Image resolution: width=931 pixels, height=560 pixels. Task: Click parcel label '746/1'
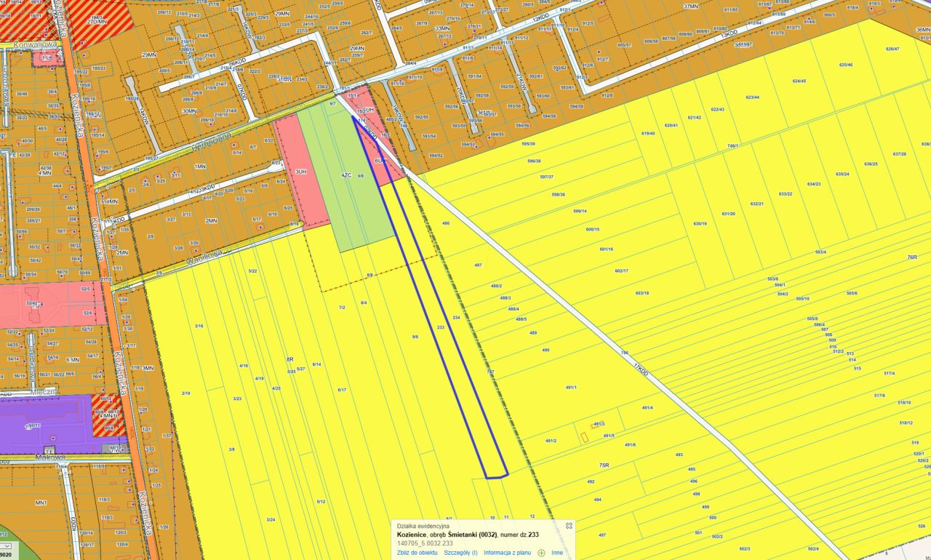732,146
